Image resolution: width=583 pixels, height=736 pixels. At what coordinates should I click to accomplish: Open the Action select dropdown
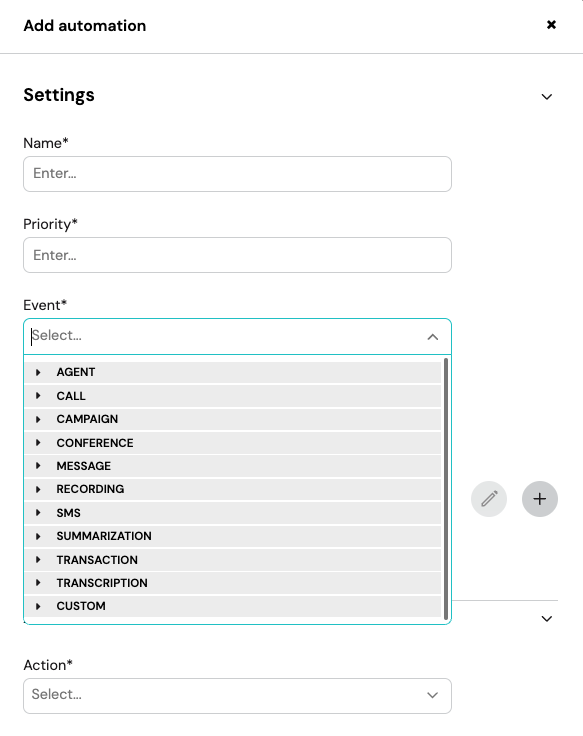point(238,696)
